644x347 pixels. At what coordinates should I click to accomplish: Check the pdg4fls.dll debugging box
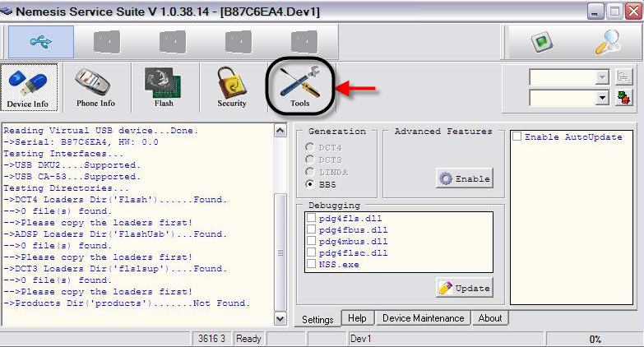coord(312,218)
